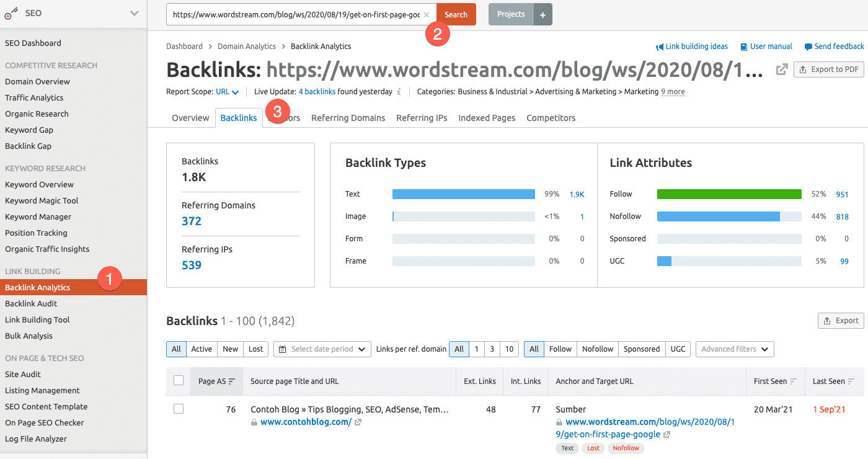
Task: Clear the URL search field with the X icon
Action: (427, 15)
